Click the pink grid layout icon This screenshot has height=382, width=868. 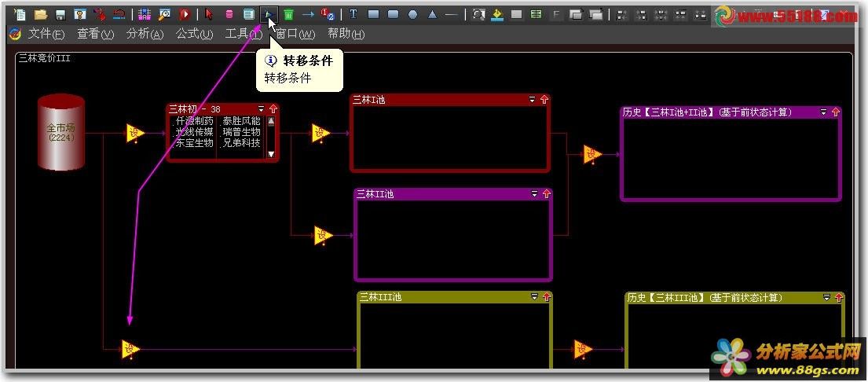(x=145, y=14)
